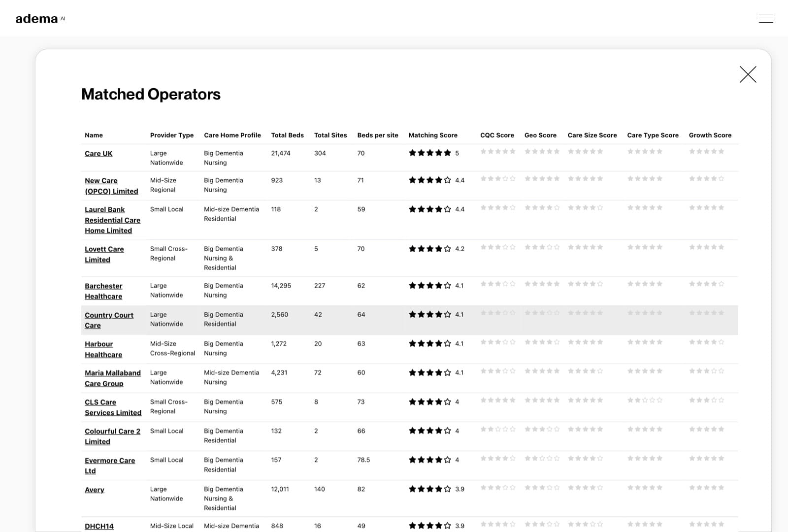The height and width of the screenshot is (532, 788).
Task: Click the Matching Score column header
Action: point(433,135)
